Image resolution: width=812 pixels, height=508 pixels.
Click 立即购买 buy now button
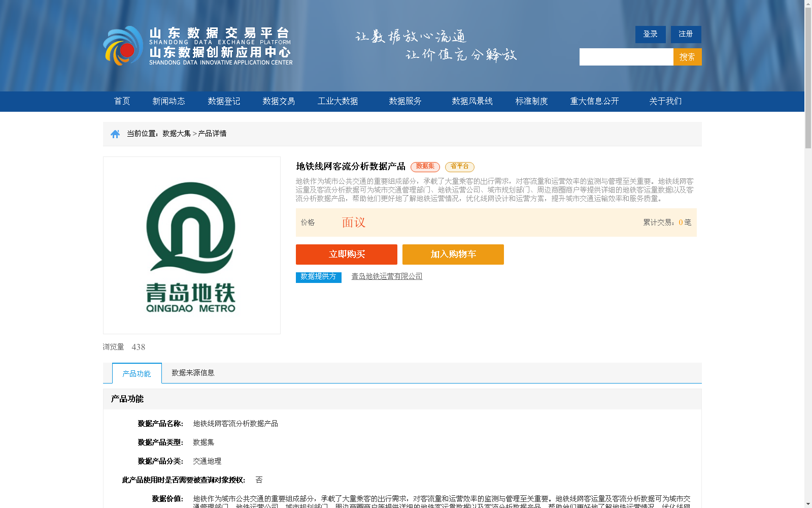(347, 255)
